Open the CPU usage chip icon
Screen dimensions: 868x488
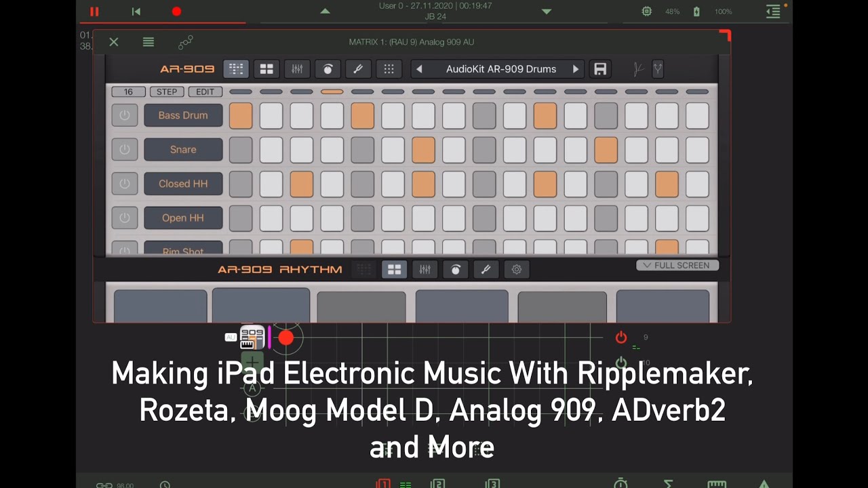click(647, 12)
